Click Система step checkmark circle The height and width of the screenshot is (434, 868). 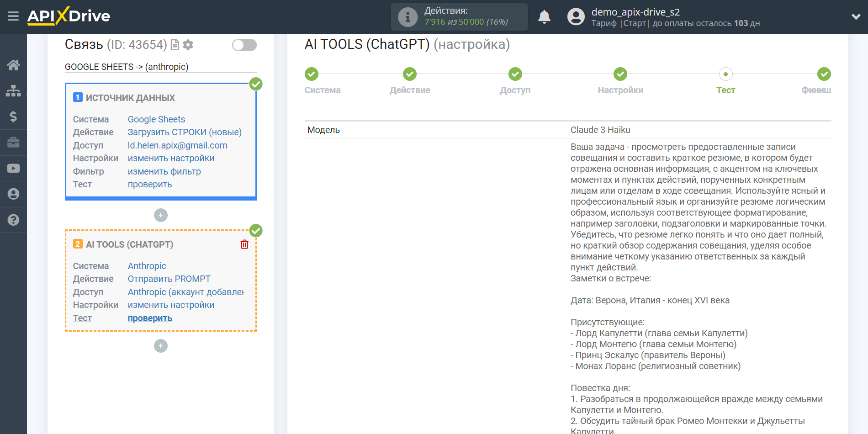(x=312, y=74)
